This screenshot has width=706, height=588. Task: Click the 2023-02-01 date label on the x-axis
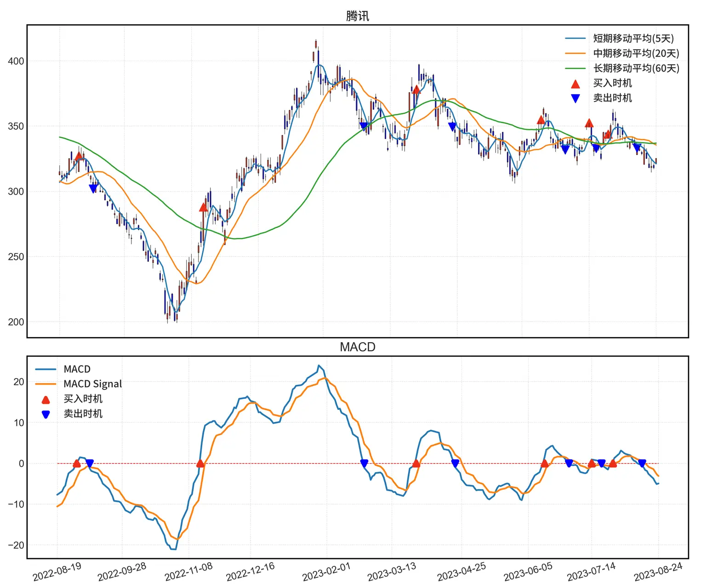326,572
